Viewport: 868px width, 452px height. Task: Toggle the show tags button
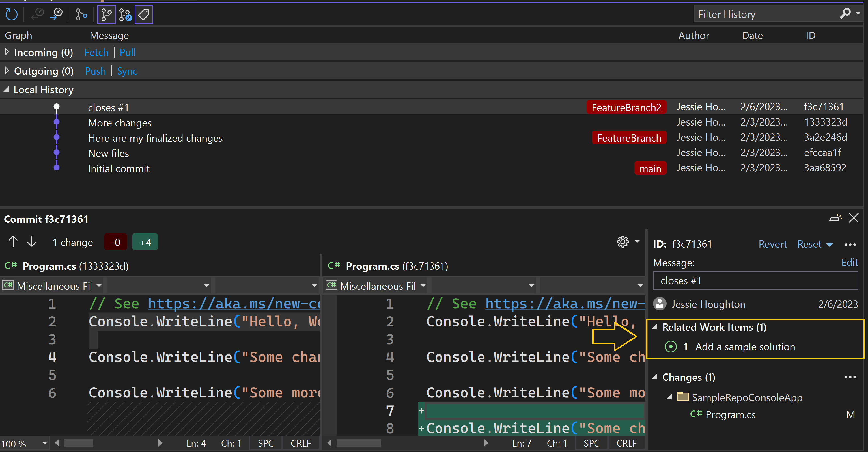pos(144,14)
